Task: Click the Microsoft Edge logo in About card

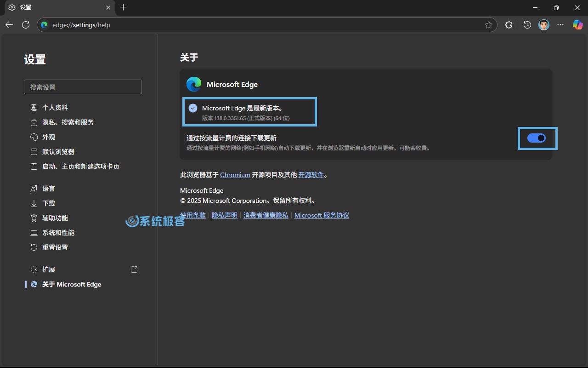Action: 194,84
